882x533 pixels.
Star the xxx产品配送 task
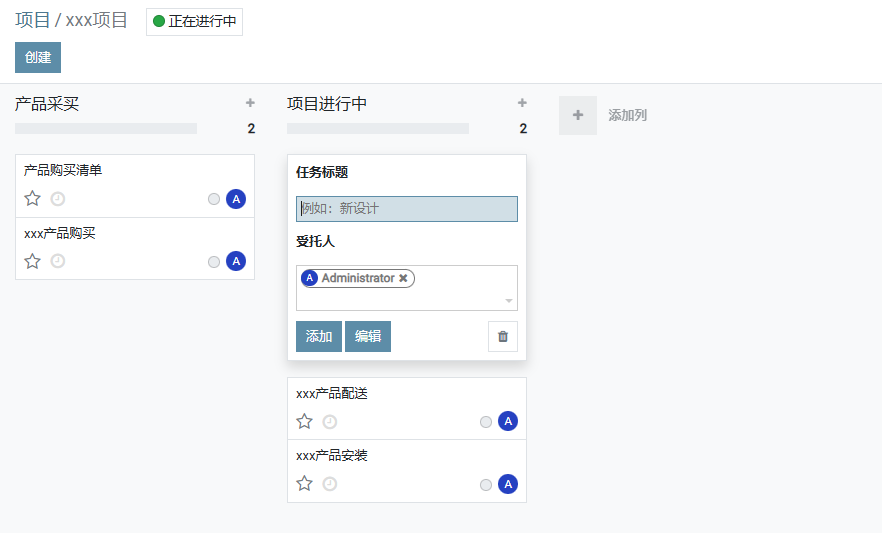tap(304, 422)
